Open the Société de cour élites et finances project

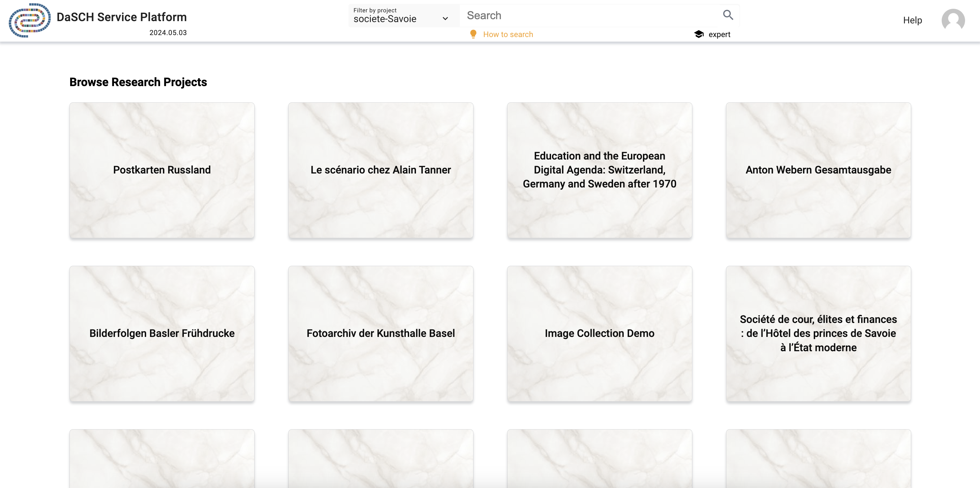coord(818,333)
